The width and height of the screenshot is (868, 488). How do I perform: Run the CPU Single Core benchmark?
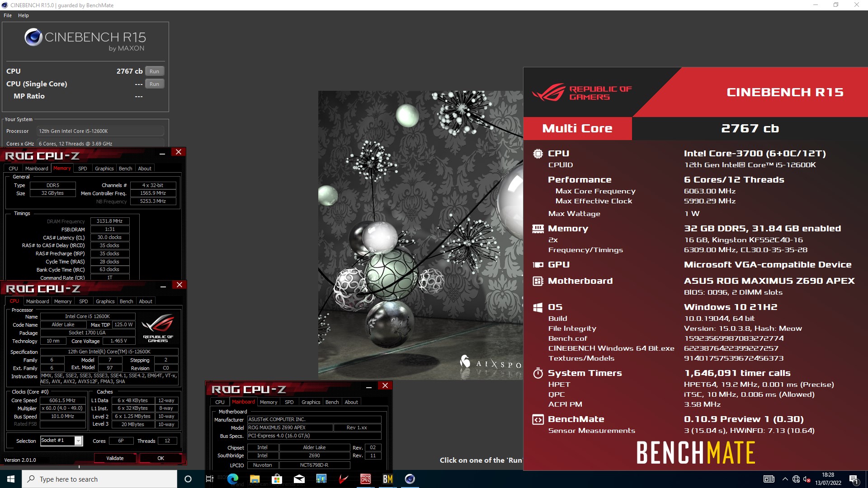(x=155, y=84)
